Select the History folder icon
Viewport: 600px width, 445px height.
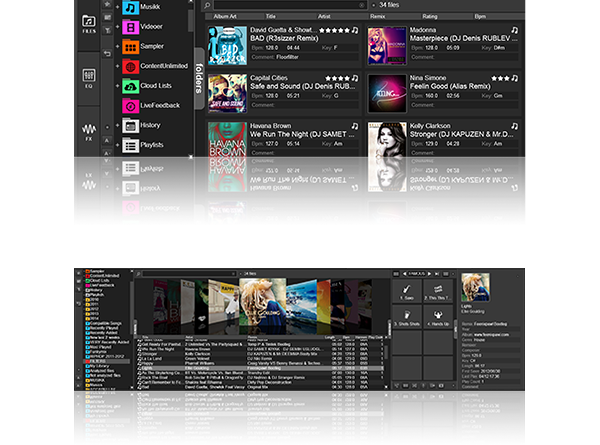[130, 126]
